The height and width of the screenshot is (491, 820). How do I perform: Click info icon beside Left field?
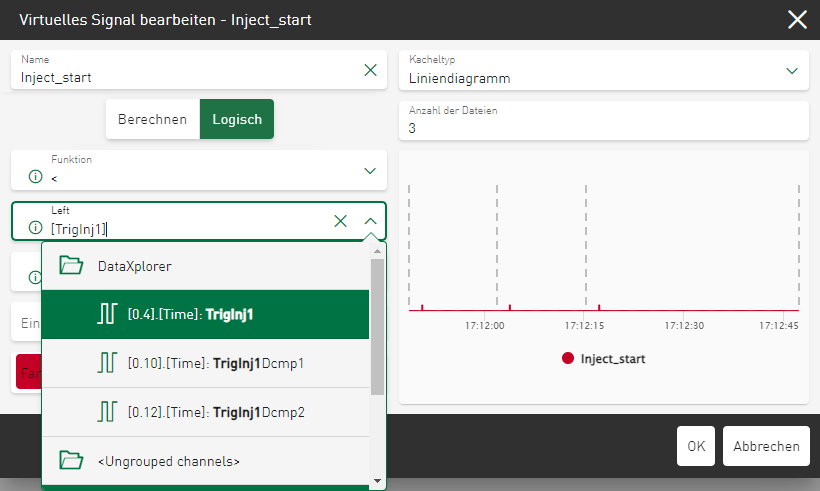click(x=35, y=227)
